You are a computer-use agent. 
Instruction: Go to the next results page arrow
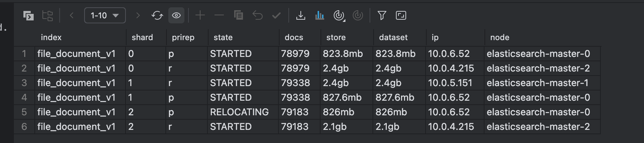tap(138, 15)
